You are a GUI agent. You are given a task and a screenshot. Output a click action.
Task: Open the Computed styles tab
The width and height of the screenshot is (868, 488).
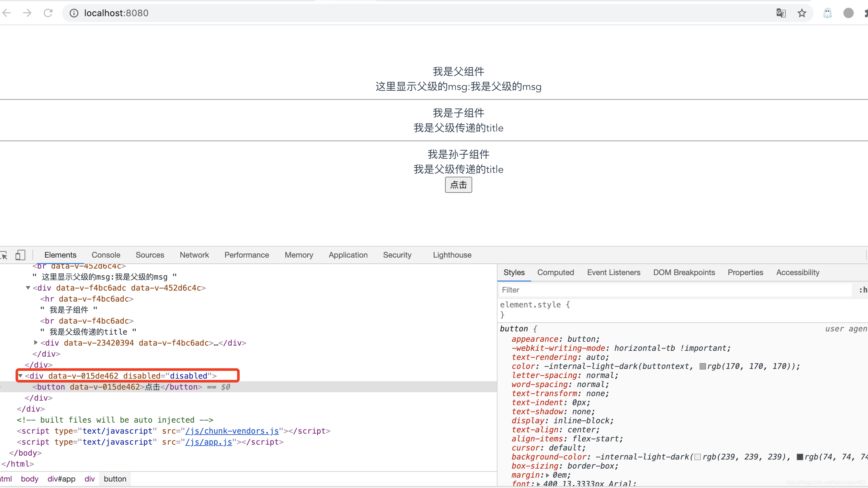(x=555, y=272)
